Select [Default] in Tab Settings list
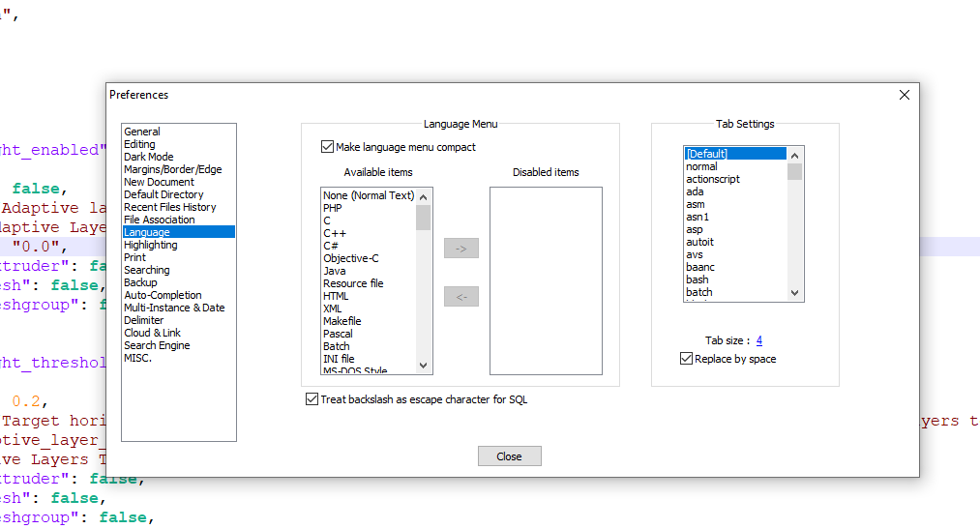 click(x=735, y=154)
